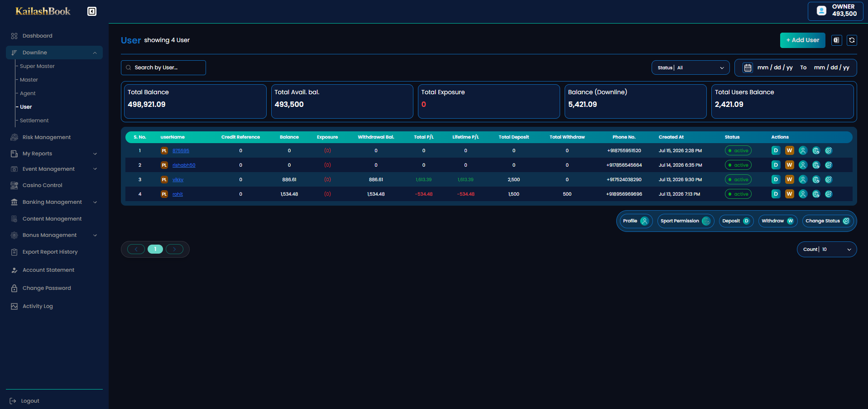Open the profile icon for rishabh50

(x=803, y=165)
